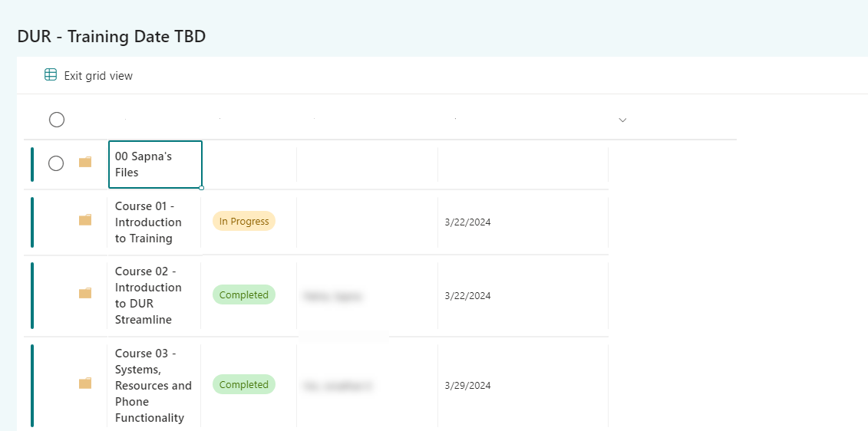Image resolution: width=868 pixels, height=431 pixels.
Task: Click the 3/22/2024 date in Course 02 row
Action: [467, 295]
